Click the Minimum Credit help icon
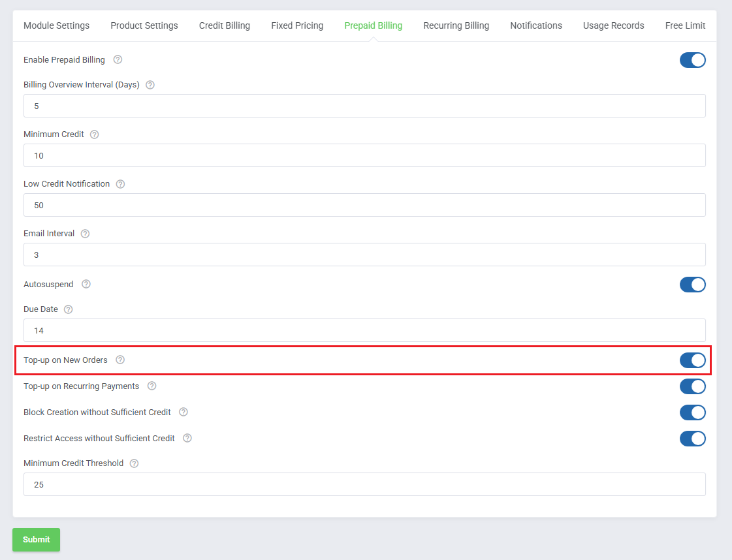The width and height of the screenshot is (732, 560). [94, 134]
